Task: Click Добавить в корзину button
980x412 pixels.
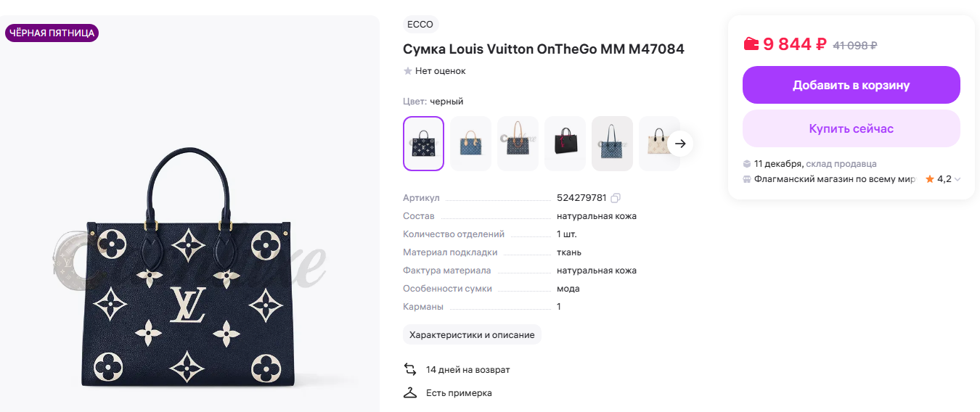Action: pyautogui.click(x=852, y=85)
